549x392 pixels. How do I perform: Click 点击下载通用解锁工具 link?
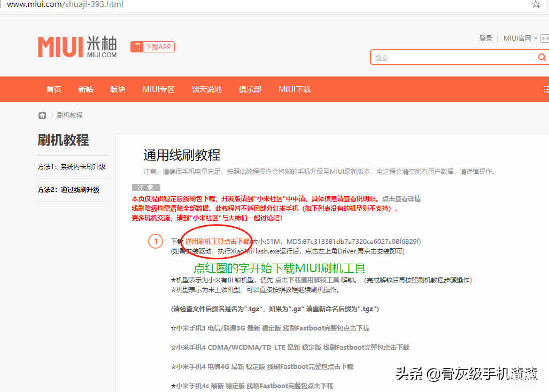pyautogui.click(x=307, y=280)
